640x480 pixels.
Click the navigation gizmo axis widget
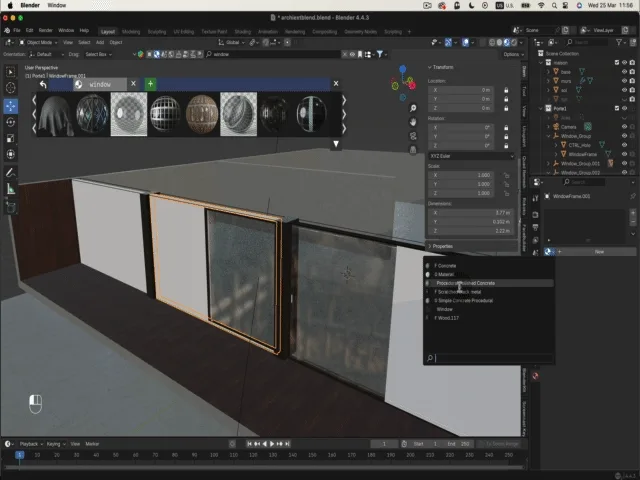click(x=404, y=82)
